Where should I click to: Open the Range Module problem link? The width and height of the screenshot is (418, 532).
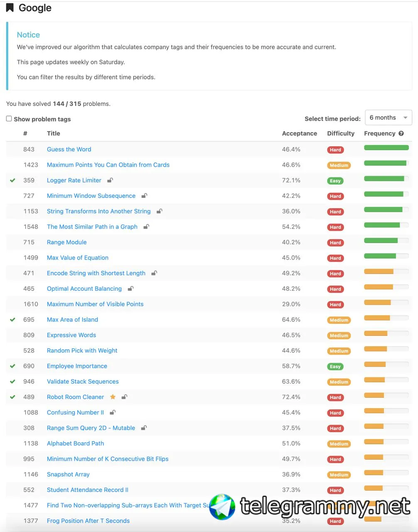pos(67,242)
